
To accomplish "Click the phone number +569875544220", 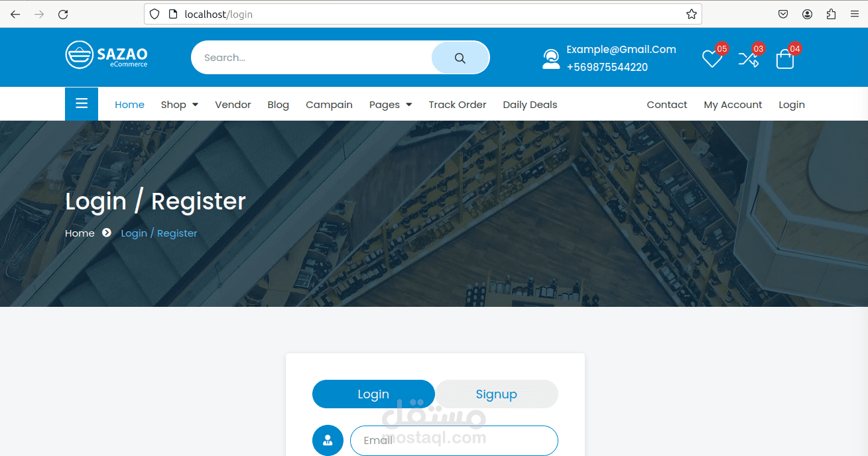I will (x=607, y=67).
